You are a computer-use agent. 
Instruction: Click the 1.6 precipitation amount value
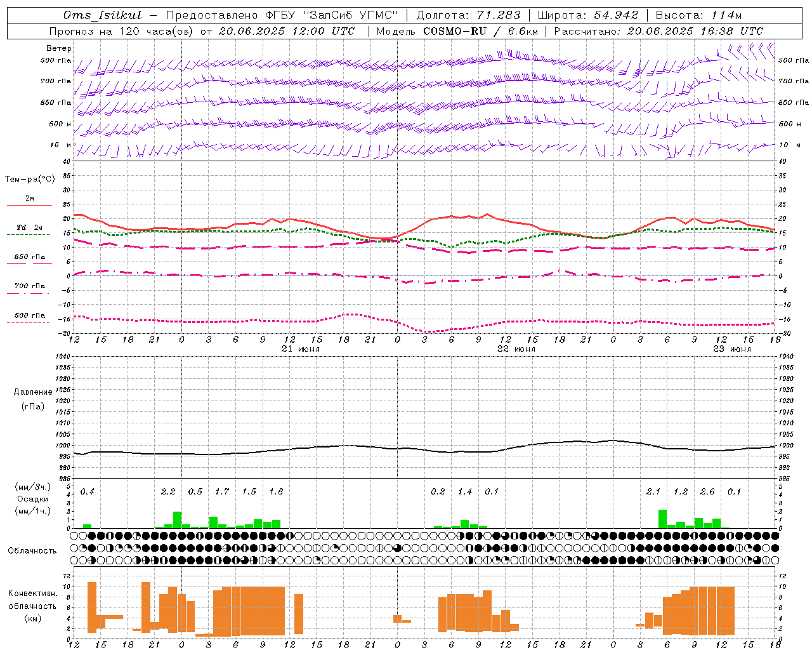tap(276, 491)
